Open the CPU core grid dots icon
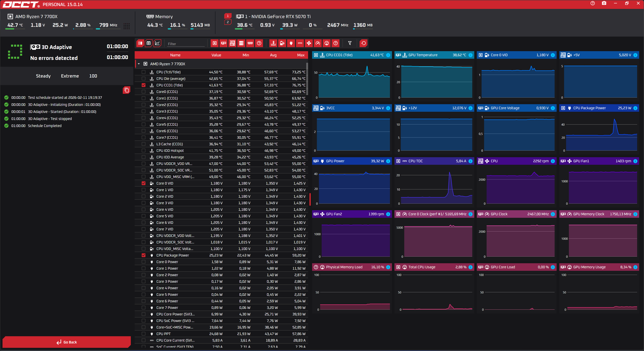The height and width of the screenshot is (351, 644). coord(127,26)
